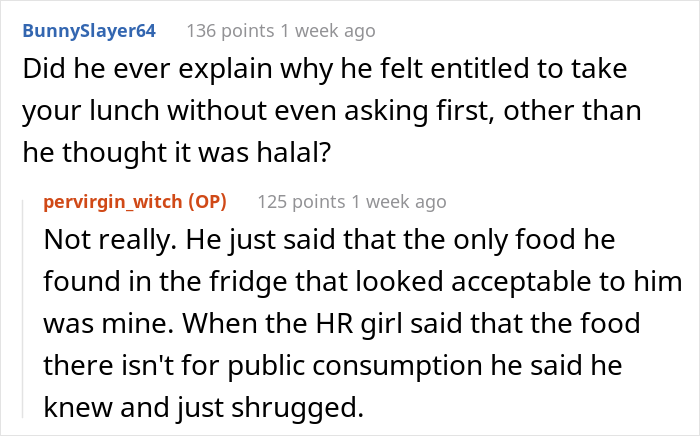
Task: Click the 'public consumption' phrase
Action: [x=355, y=366]
